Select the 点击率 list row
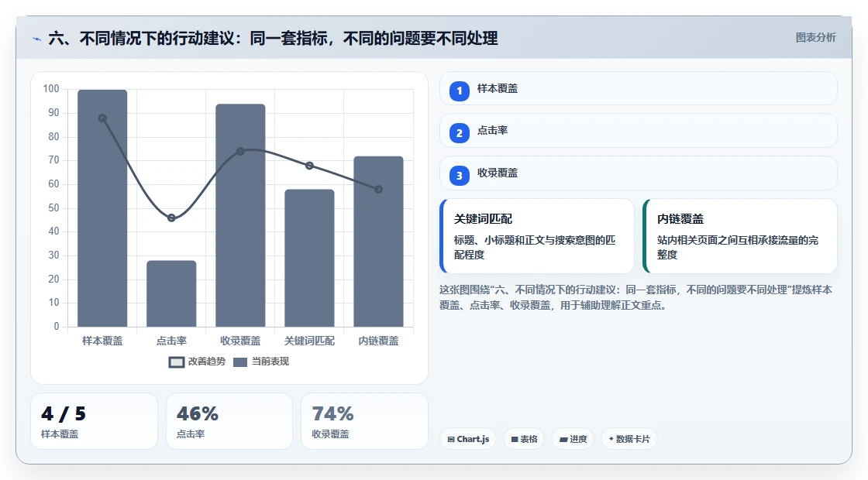 click(x=639, y=131)
